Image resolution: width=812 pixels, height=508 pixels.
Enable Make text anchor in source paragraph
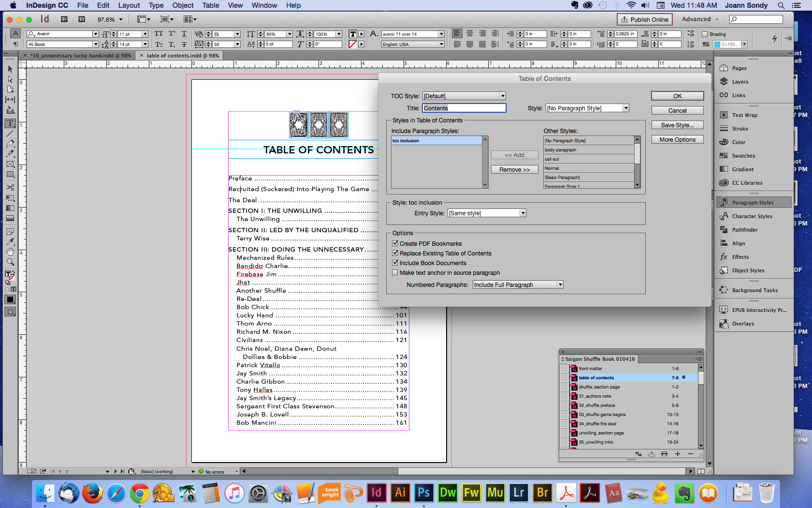tap(395, 272)
